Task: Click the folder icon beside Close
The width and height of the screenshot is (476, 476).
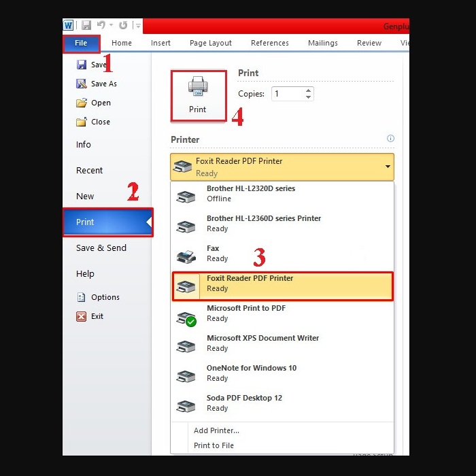Action: click(x=82, y=122)
